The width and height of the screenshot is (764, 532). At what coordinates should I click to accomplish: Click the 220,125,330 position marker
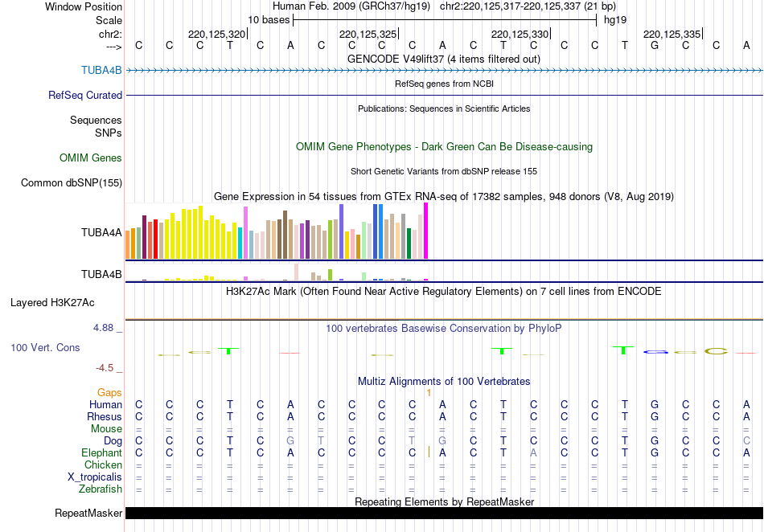(x=520, y=34)
